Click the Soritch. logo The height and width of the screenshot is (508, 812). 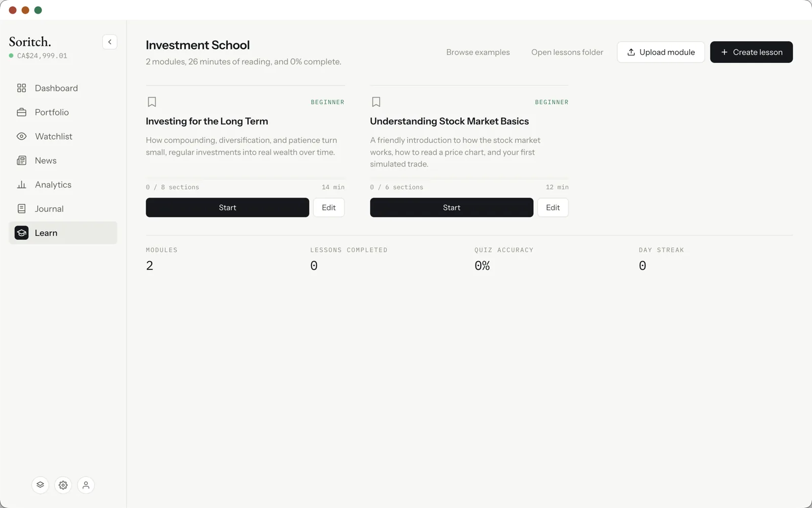pos(30,42)
